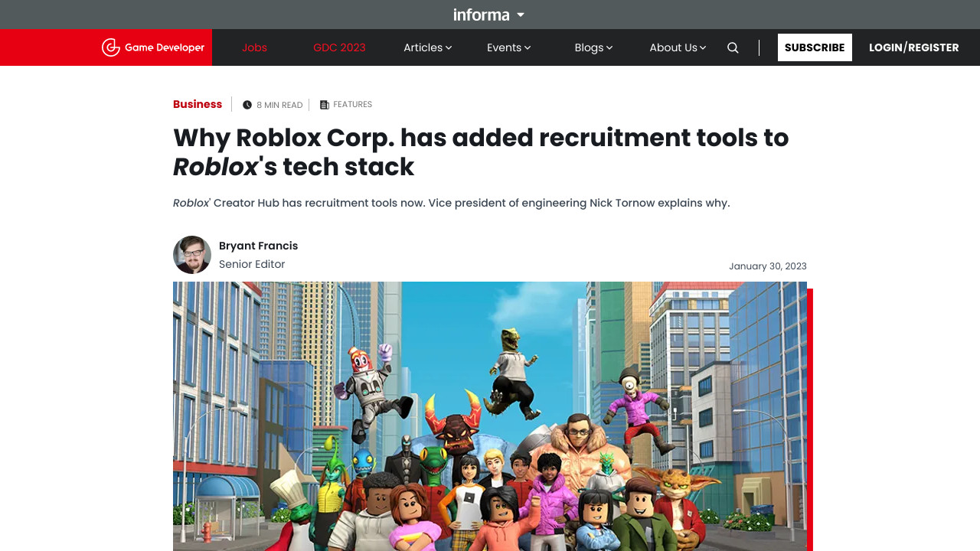Click the Informa brand logo text
980x551 pixels.
click(481, 15)
